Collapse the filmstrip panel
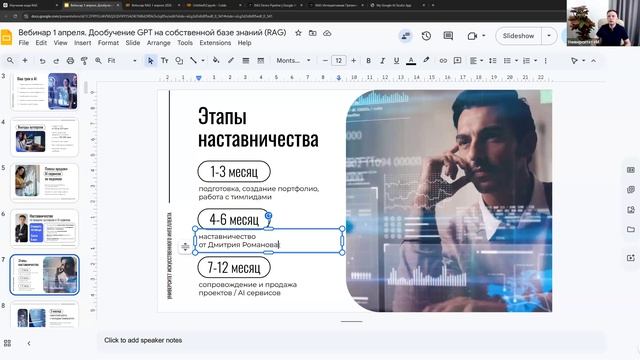This screenshot has height=360, width=640. [29, 343]
